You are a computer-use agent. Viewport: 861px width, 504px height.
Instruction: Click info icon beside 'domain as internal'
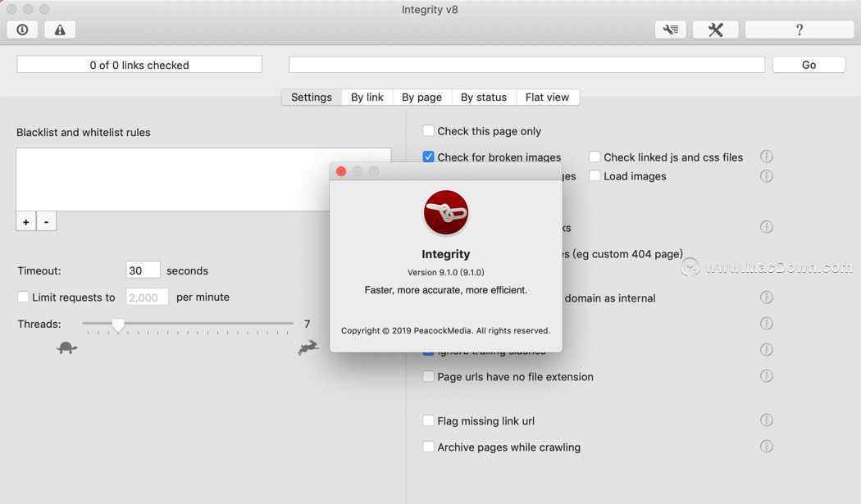point(766,297)
